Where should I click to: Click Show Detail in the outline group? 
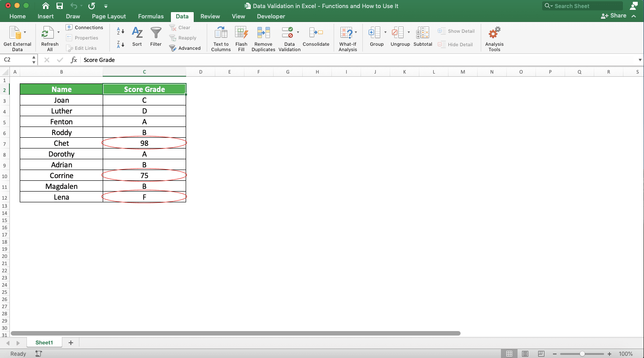tap(456, 31)
